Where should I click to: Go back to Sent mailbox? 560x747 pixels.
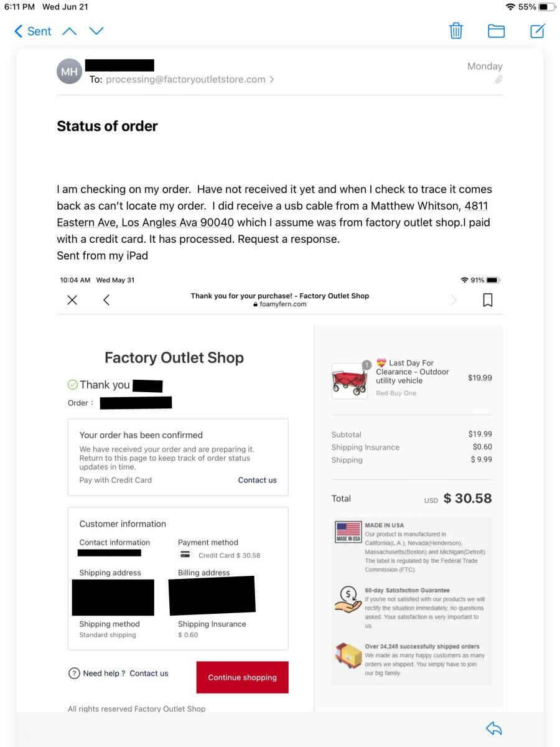click(x=32, y=31)
